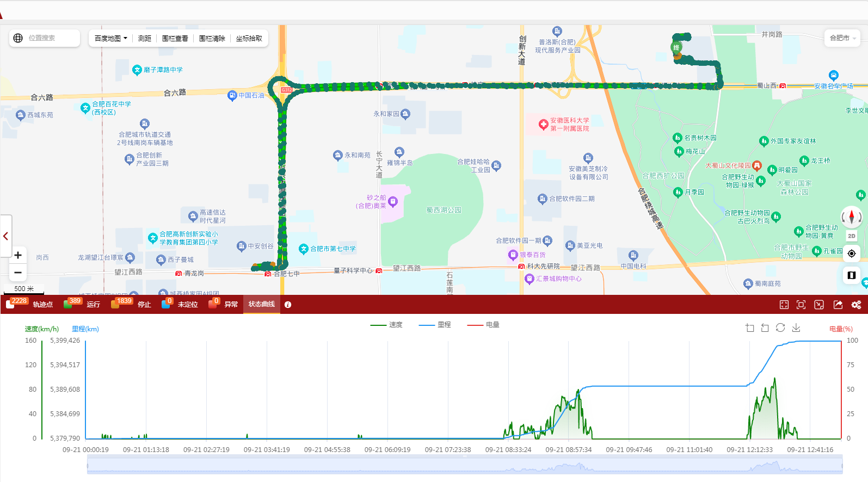The width and height of the screenshot is (868, 482).
Task: Click the 围栏查看 button
Action: [x=175, y=38]
